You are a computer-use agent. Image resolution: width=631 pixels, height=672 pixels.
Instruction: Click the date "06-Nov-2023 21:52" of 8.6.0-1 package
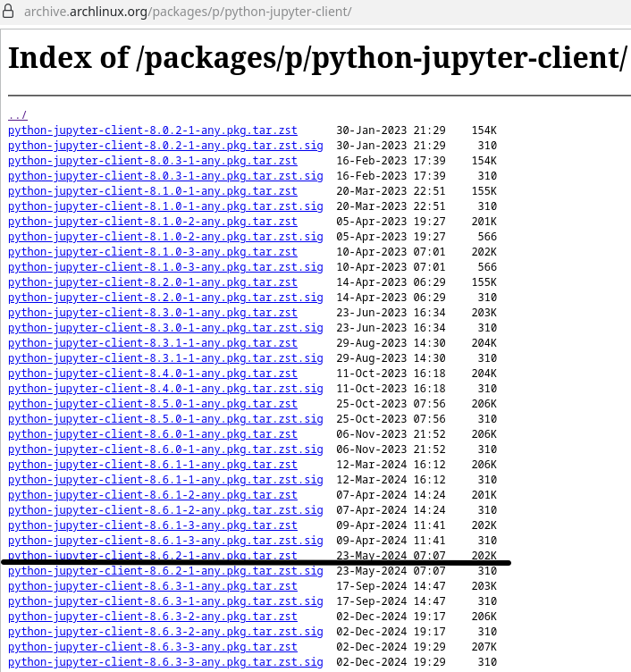coord(391,434)
